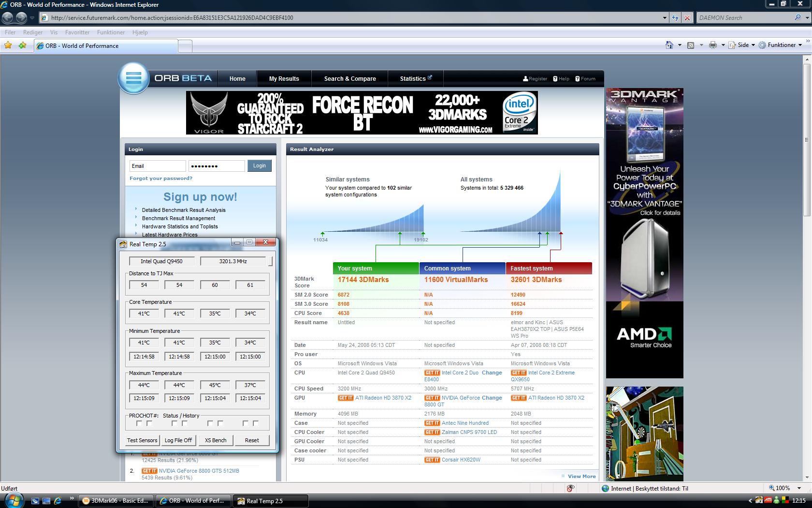812x508 pixels.
Task: Click the GET IT badge beside Corsair HX620W
Action: click(432, 460)
